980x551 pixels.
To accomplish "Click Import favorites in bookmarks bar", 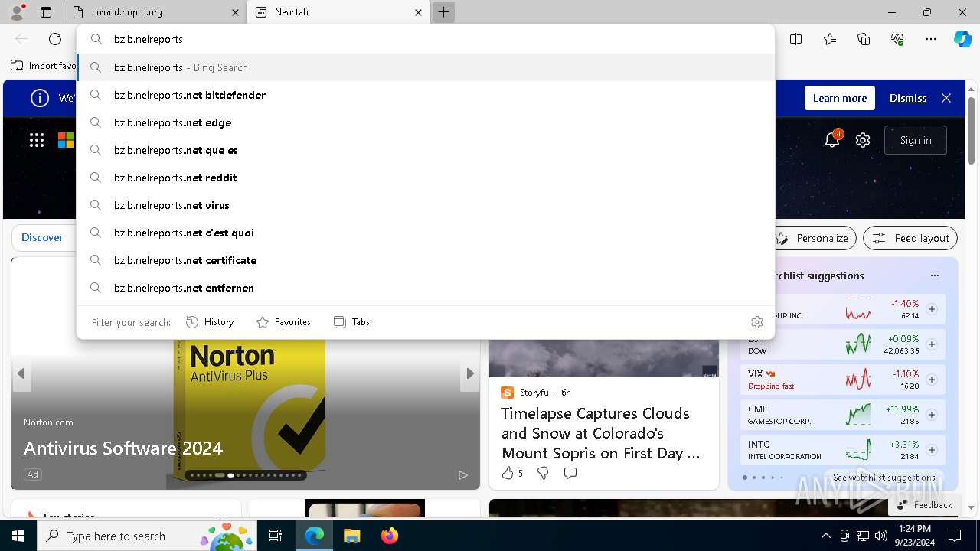I will [x=44, y=66].
